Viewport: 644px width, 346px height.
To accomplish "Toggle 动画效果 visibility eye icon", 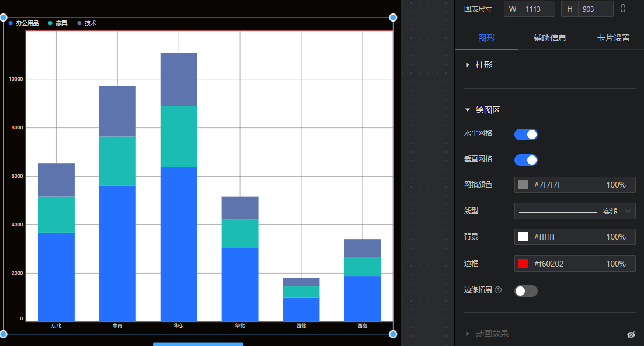I will pos(631,335).
